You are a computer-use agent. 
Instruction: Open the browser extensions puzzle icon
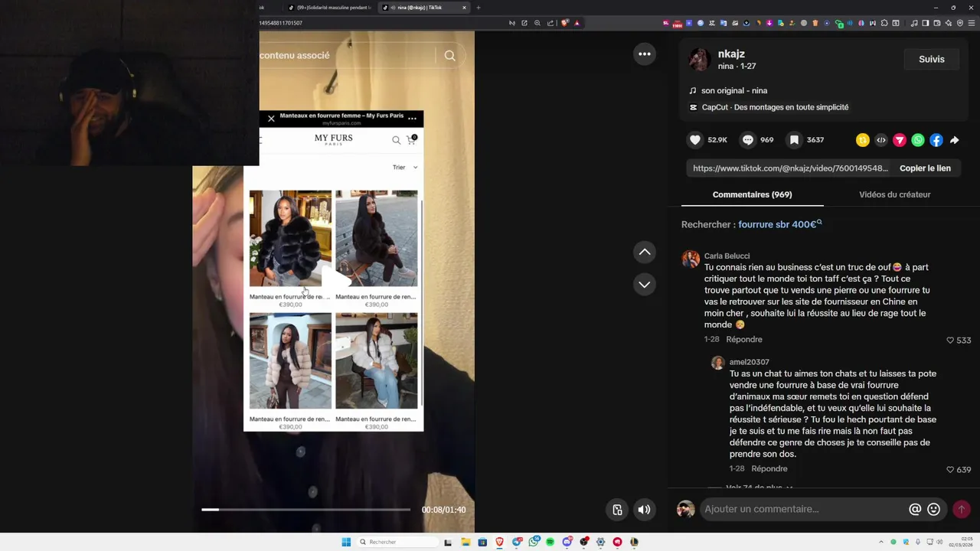[884, 23]
